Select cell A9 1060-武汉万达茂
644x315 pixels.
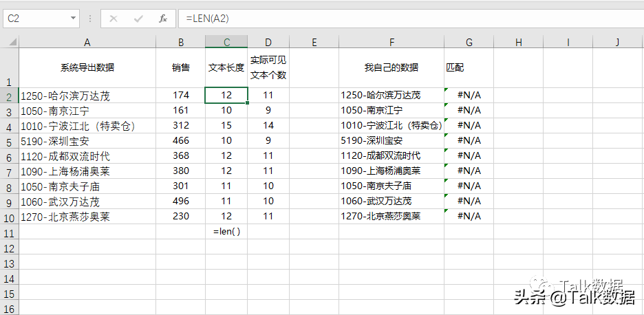coord(87,202)
